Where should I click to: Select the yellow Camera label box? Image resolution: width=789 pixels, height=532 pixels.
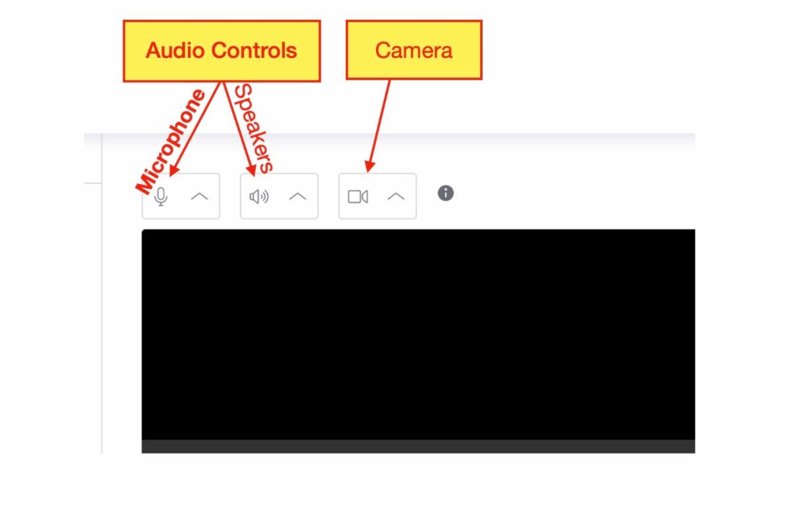[414, 50]
